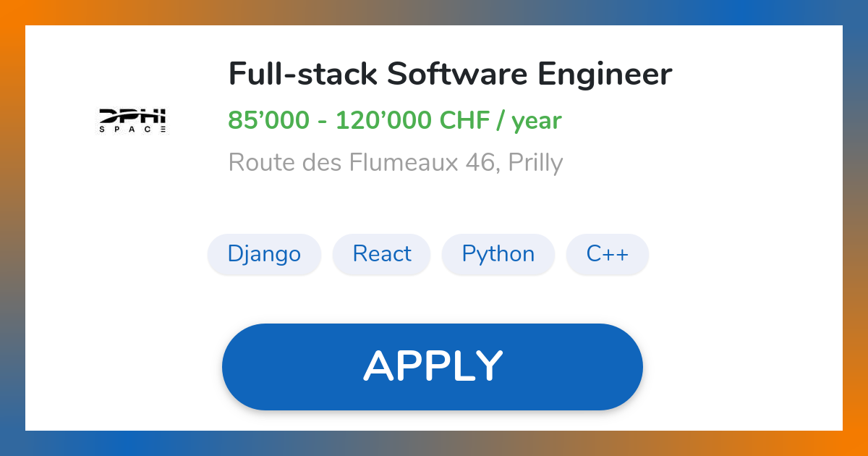Toggle the Python tag selection

click(498, 254)
